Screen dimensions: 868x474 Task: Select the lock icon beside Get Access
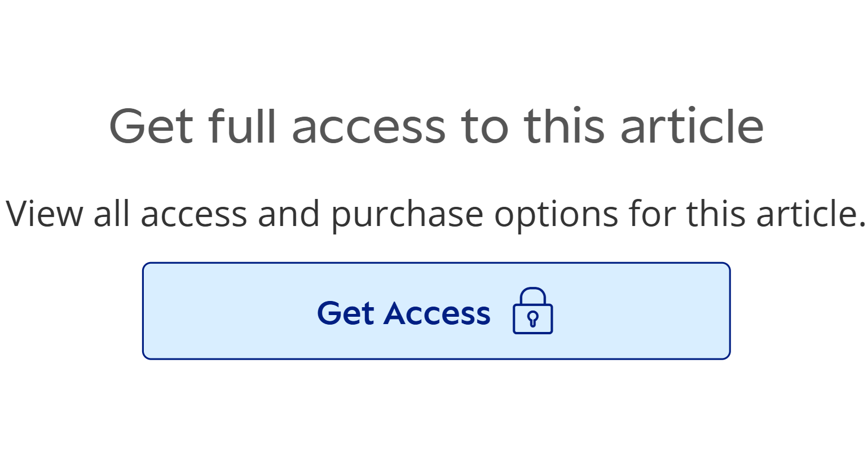(x=532, y=312)
